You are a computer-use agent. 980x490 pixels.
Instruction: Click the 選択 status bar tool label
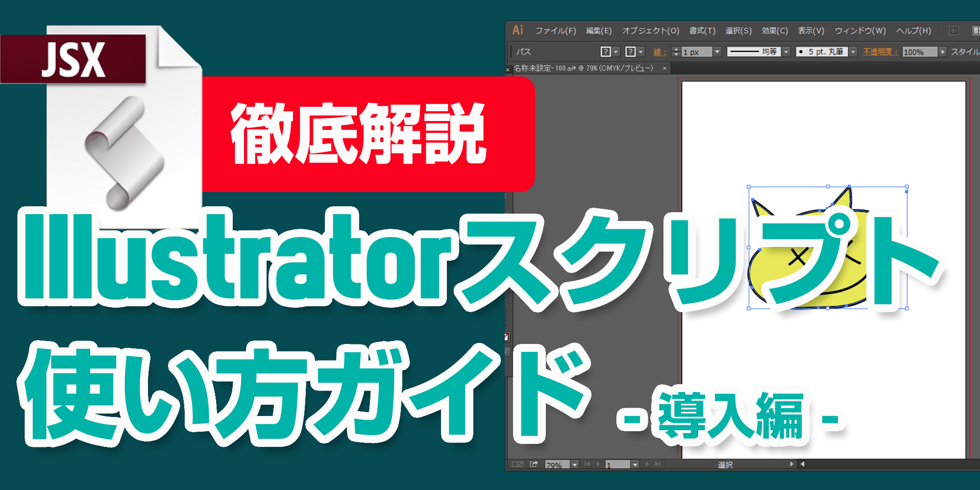coord(725,465)
